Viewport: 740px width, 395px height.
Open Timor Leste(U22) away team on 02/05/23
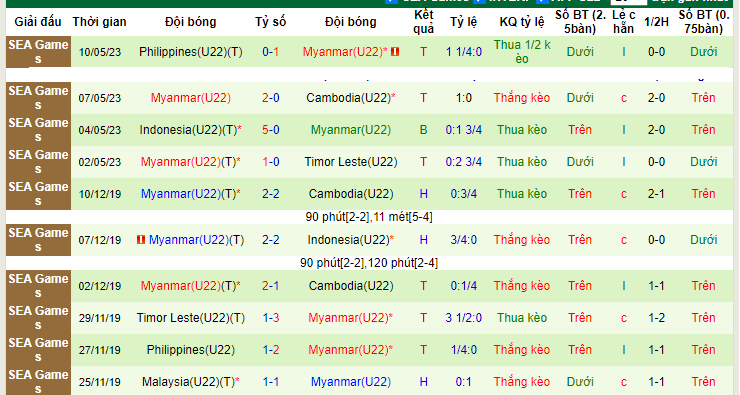click(x=351, y=162)
